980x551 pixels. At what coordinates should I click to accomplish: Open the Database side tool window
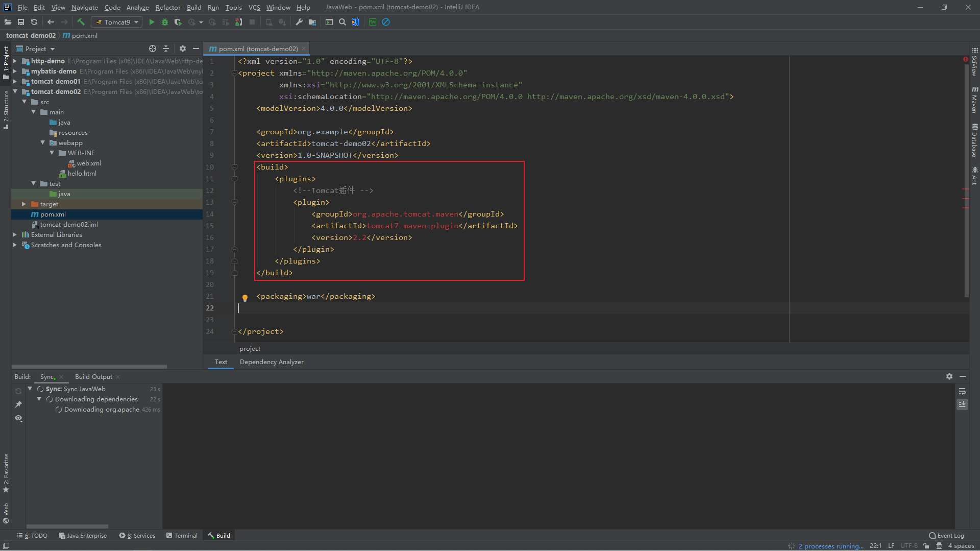(x=975, y=140)
